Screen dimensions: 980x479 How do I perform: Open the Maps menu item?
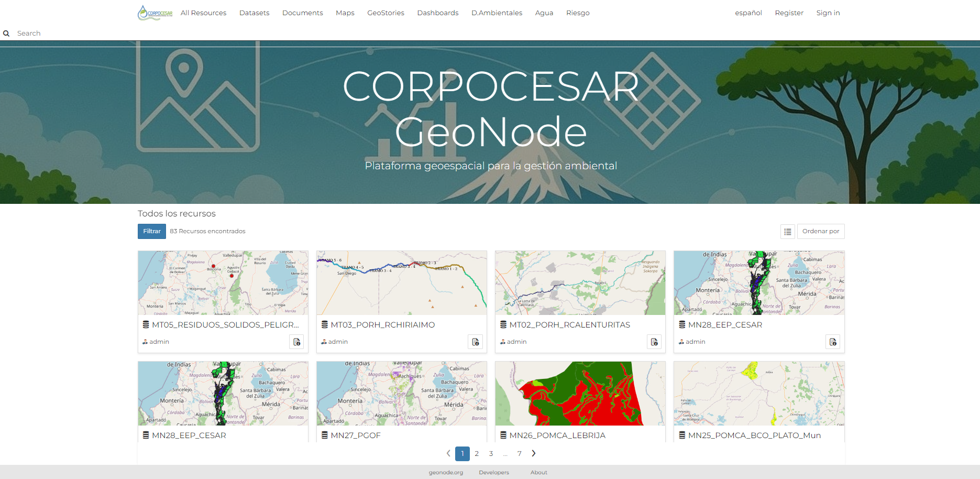[345, 13]
